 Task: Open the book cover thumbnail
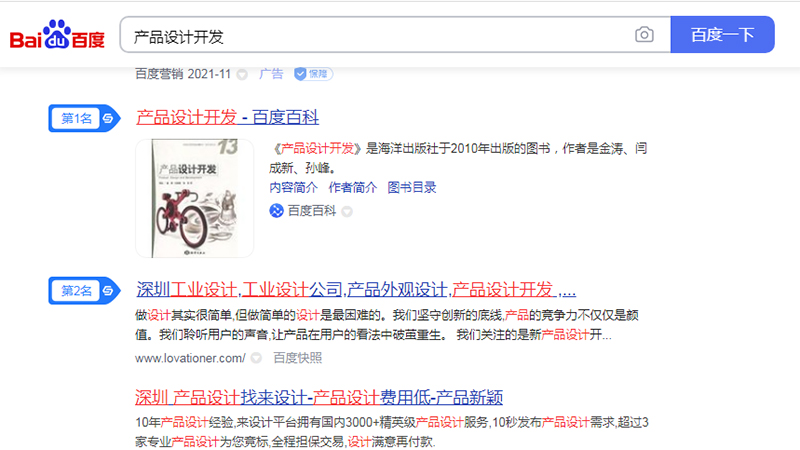coord(194,198)
